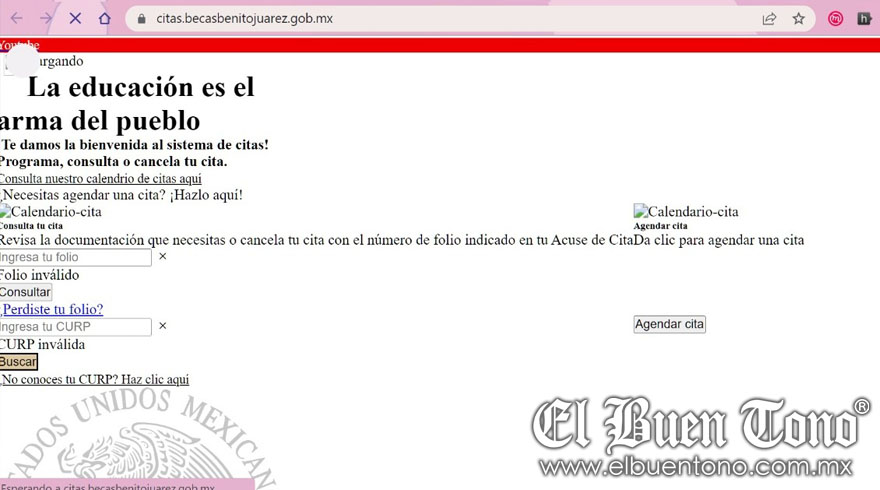The width and height of the screenshot is (880, 490).
Task: Share this page from the address bar
Action: [x=769, y=18]
